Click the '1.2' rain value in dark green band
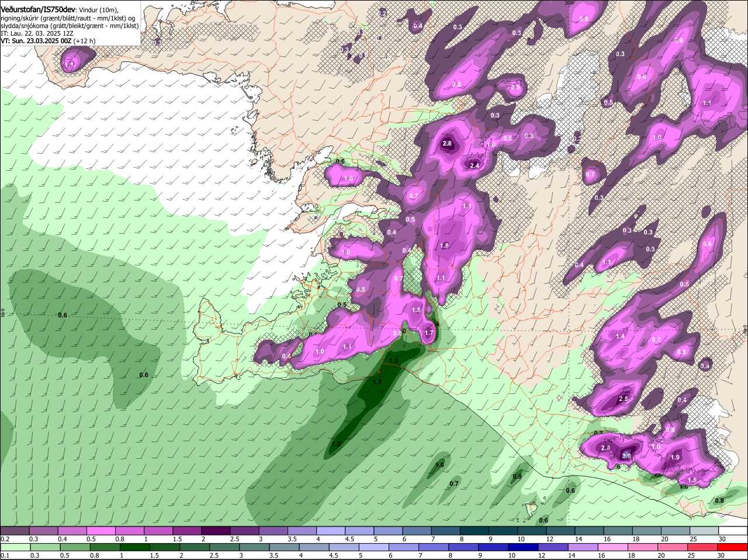 (336, 444)
